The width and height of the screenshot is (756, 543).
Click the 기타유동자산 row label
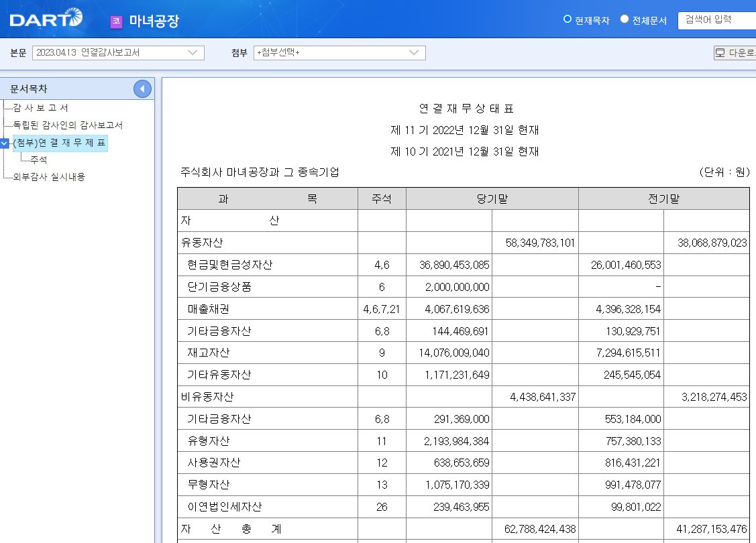point(219,375)
